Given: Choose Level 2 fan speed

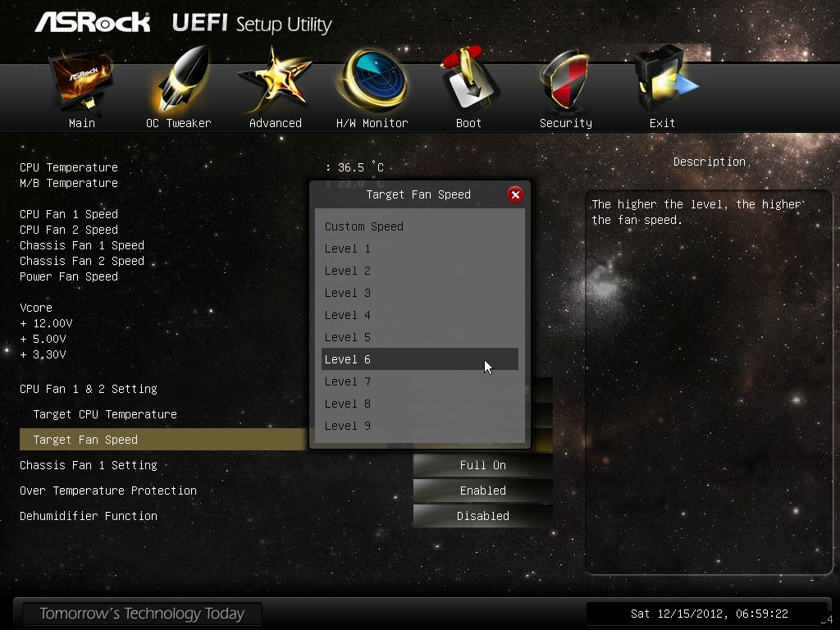Looking at the screenshot, I should [419, 271].
